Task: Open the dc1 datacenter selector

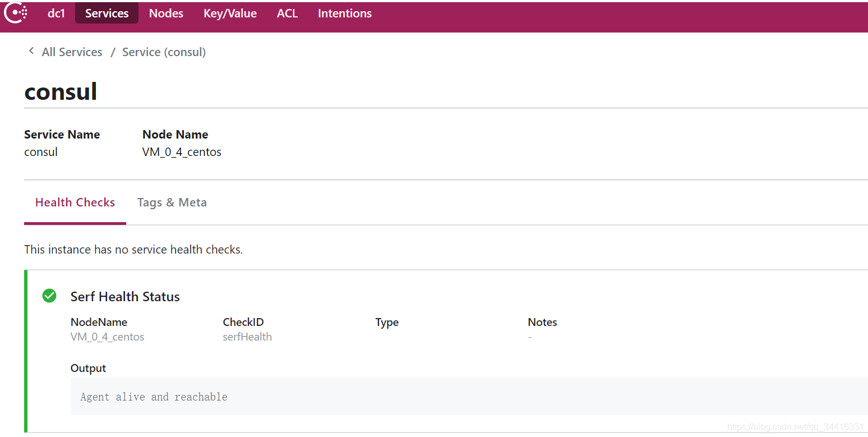Action: pyautogui.click(x=56, y=13)
